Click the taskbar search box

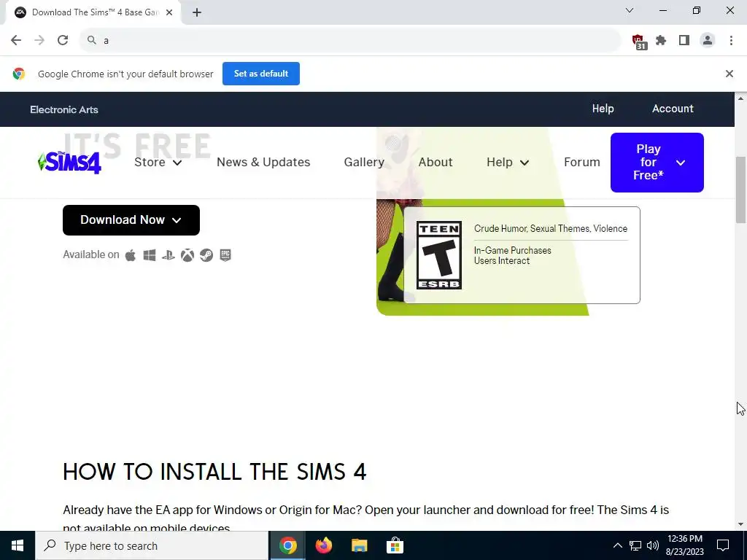[x=152, y=545]
